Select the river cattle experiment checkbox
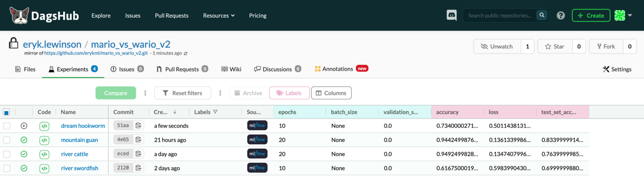Screen dimensions: 644x182 (7, 154)
